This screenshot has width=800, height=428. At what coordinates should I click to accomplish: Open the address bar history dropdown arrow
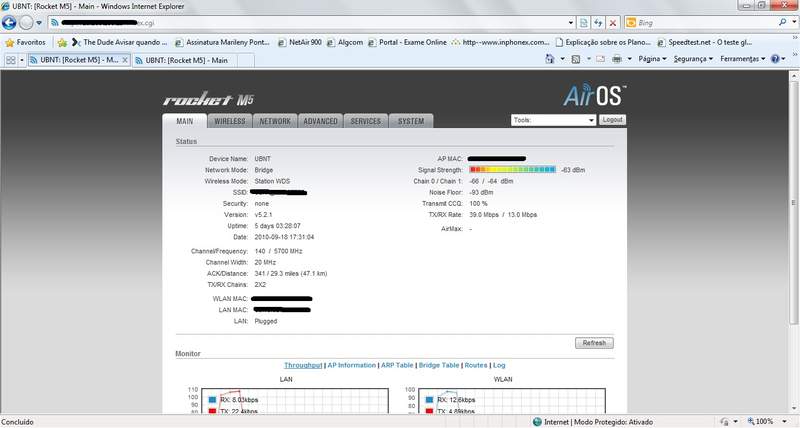point(570,23)
